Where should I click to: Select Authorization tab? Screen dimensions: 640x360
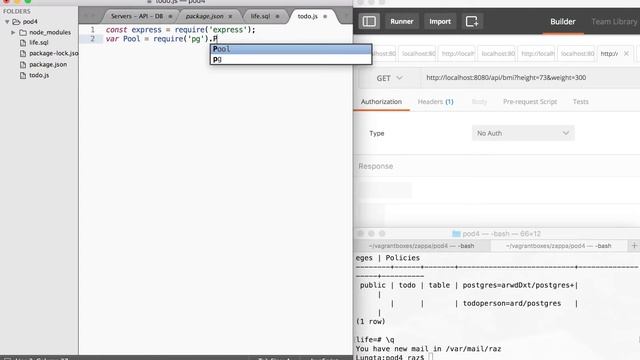point(381,102)
